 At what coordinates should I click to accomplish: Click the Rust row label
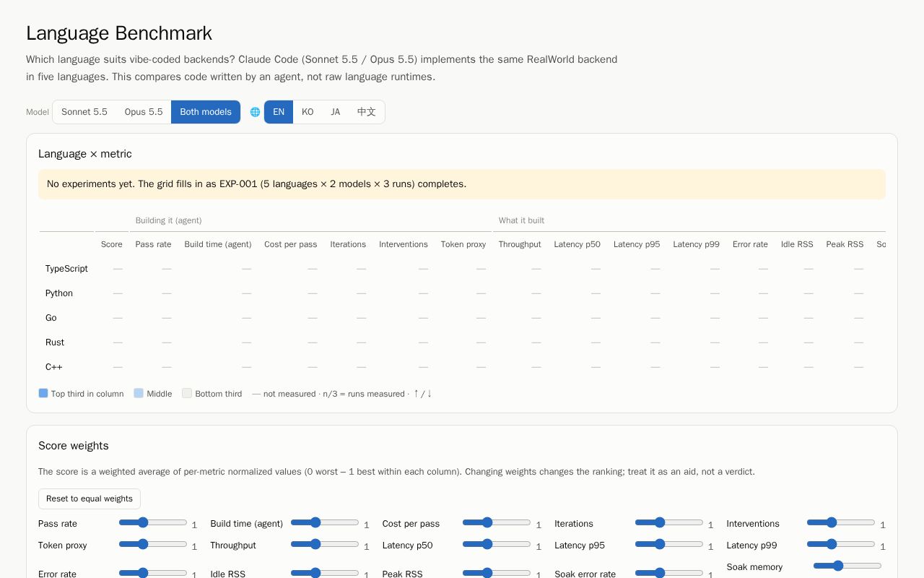(x=55, y=342)
